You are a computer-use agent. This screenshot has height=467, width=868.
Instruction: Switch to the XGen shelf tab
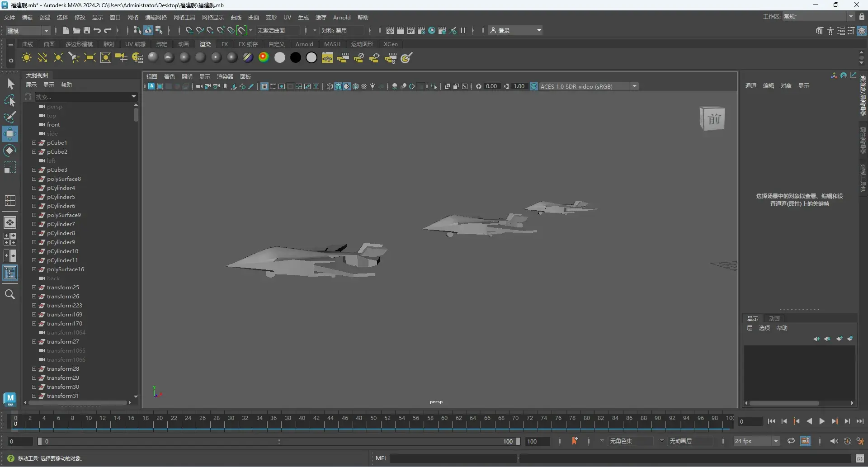point(391,44)
